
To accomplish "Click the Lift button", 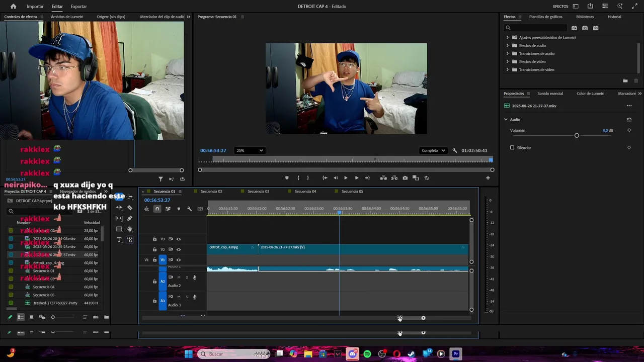I will point(383,178).
